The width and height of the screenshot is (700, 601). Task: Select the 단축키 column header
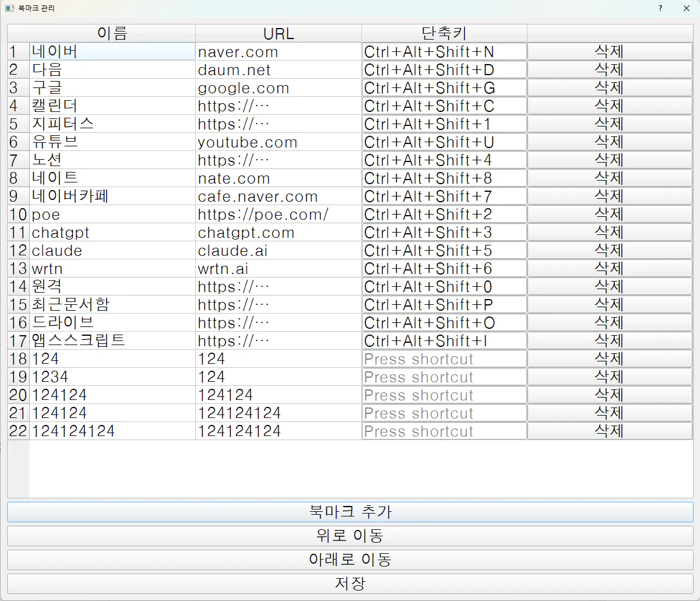[x=444, y=33]
